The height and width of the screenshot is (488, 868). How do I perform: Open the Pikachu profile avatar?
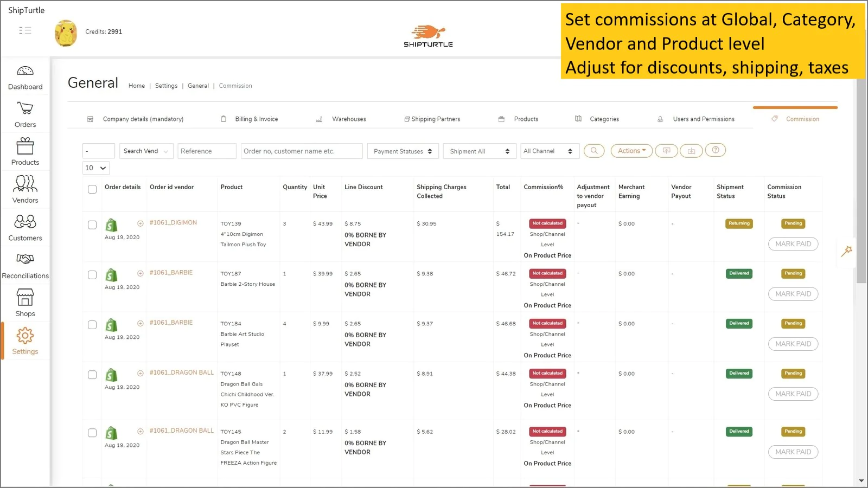(66, 33)
